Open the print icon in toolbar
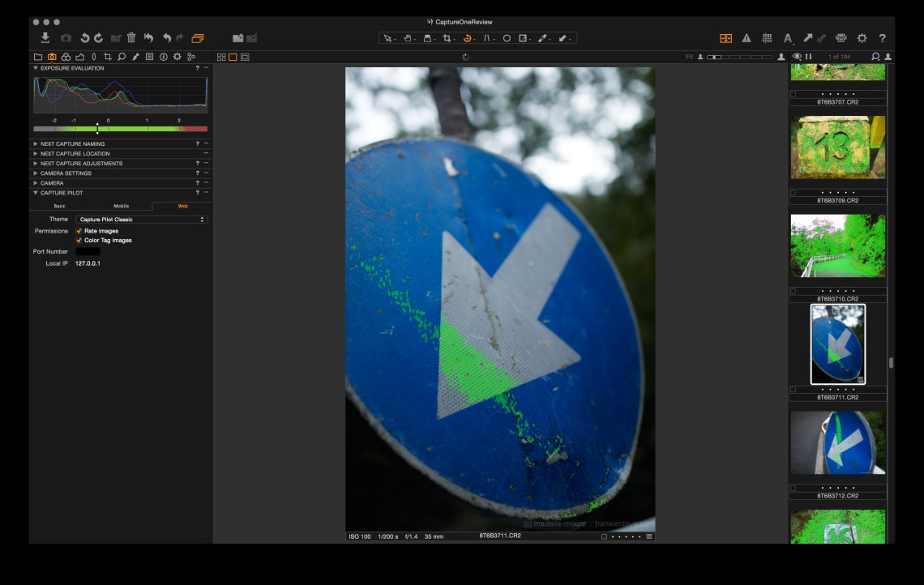Image resolution: width=924 pixels, height=585 pixels. (841, 38)
